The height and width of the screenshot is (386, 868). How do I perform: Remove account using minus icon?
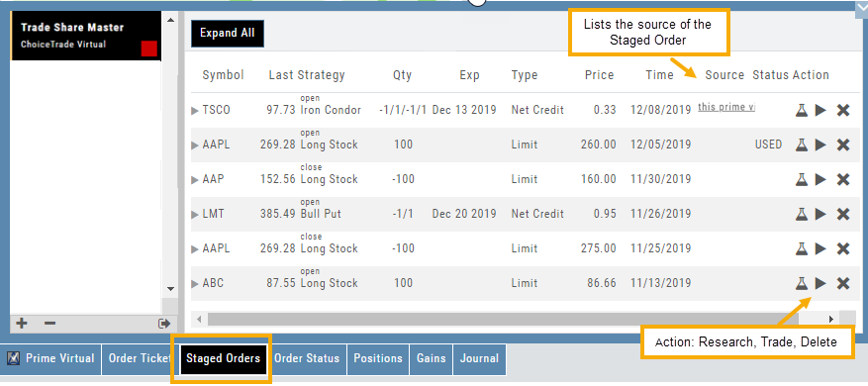[49, 323]
